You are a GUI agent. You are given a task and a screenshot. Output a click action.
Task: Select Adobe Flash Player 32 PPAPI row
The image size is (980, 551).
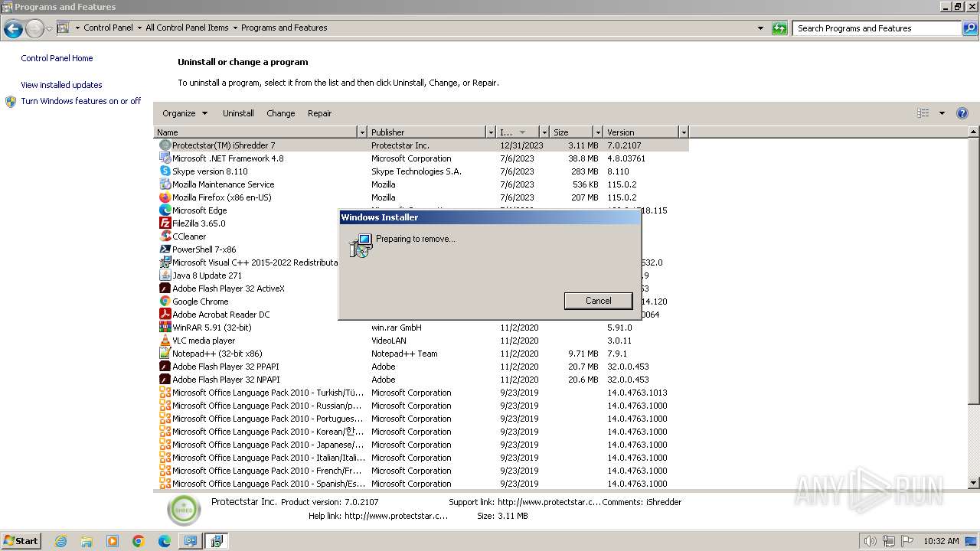(421, 367)
